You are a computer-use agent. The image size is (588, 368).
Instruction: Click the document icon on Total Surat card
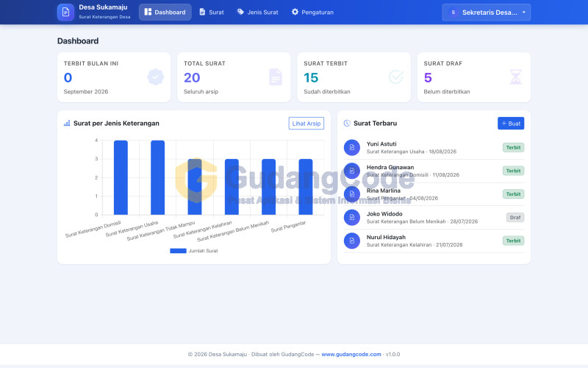[x=276, y=77]
